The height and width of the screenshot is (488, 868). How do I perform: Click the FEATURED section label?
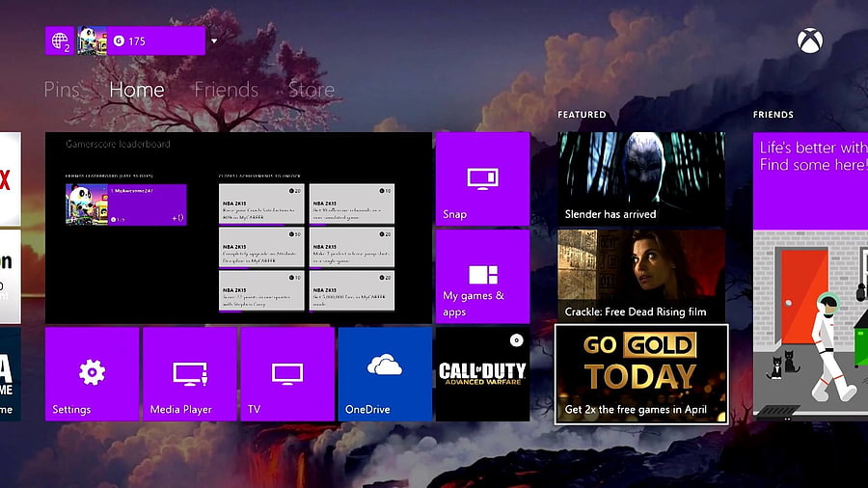point(582,115)
